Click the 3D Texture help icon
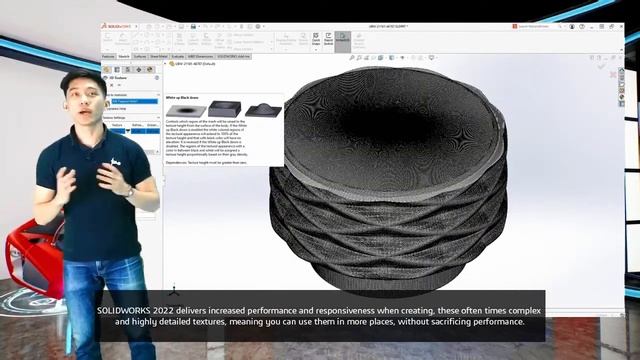Image resolution: width=640 pixels, height=360 pixels. pos(157,78)
